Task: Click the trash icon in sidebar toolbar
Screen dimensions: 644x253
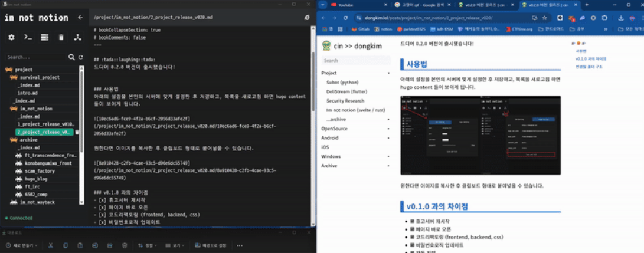Action: (61, 38)
